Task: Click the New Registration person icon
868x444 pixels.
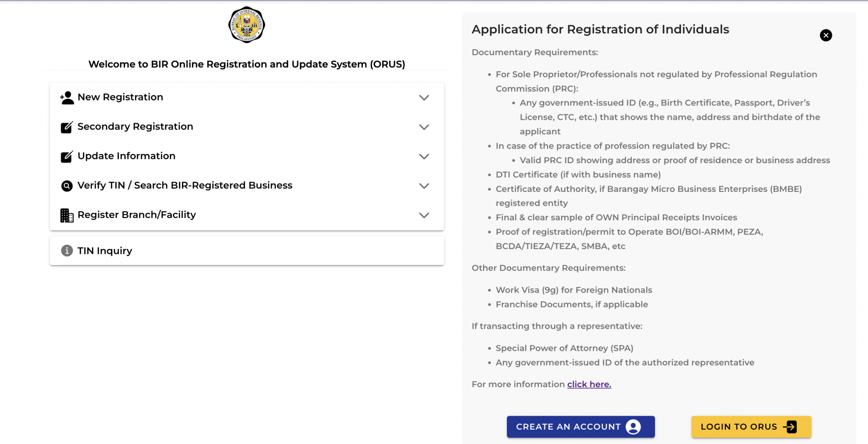Action: (x=66, y=97)
